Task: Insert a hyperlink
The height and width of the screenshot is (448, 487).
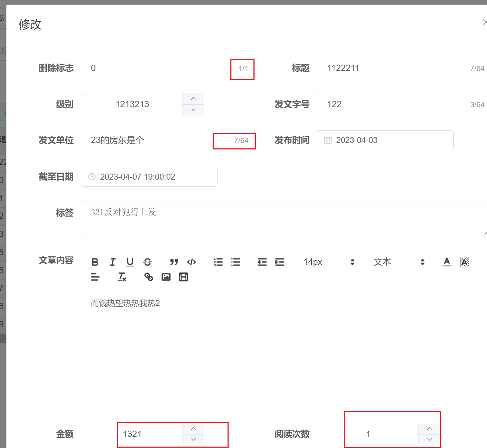Action: tap(148, 277)
